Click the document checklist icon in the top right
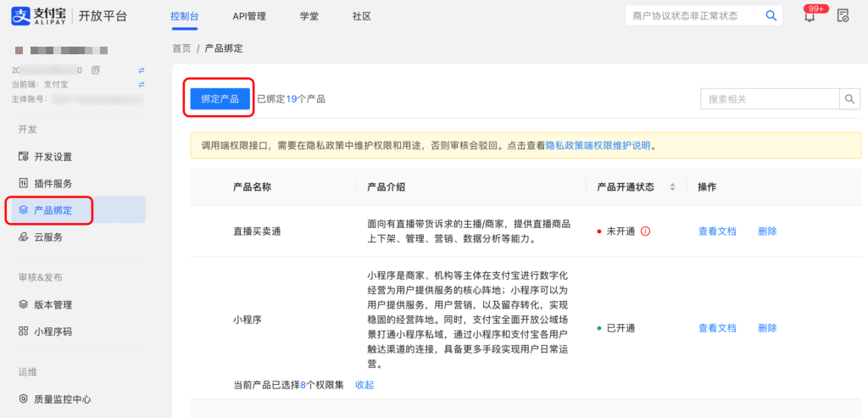Viewport: 868px width, 418px height. pos(843,16)
